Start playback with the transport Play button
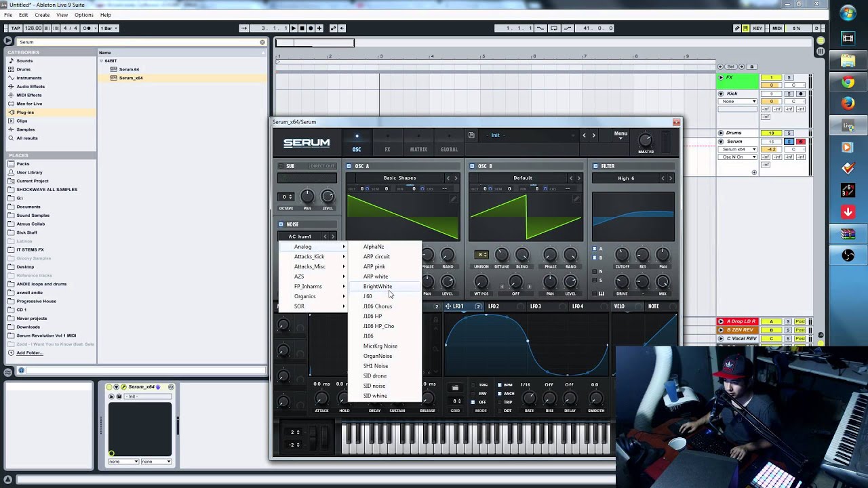 (x=294, y=28)
